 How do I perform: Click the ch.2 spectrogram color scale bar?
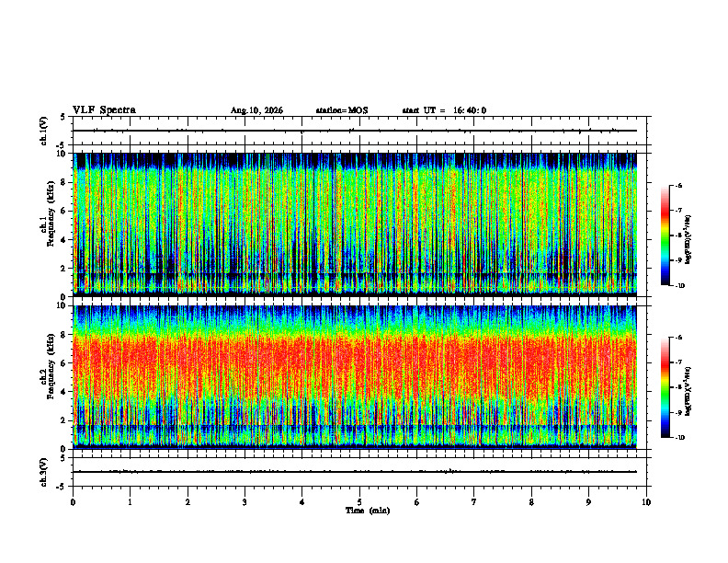pos(665,387)
